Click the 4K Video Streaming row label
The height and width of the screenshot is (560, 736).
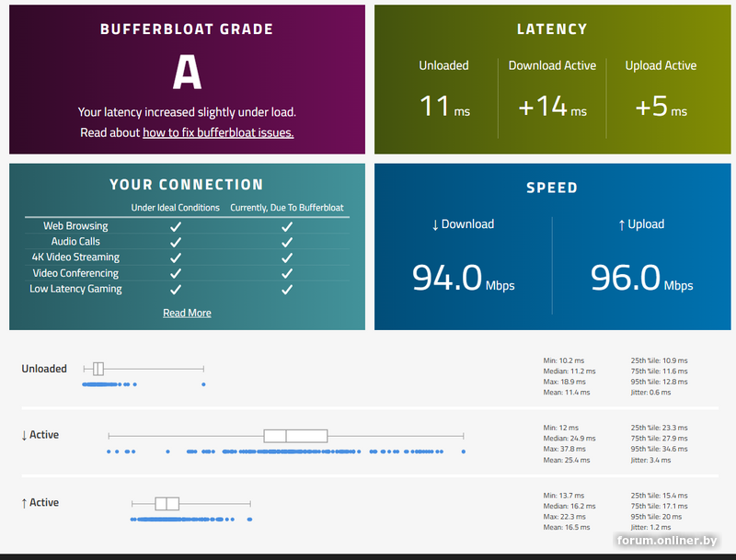(x=75, y=257)
